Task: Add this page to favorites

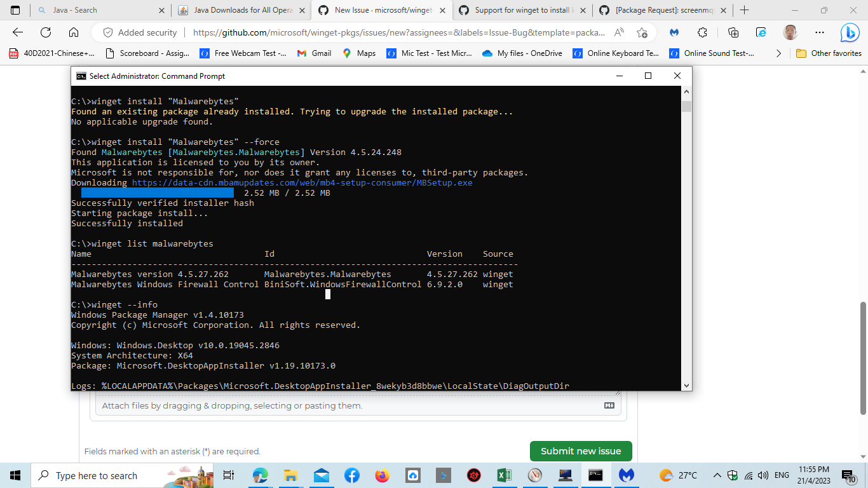Action: (x=642, y=32)
